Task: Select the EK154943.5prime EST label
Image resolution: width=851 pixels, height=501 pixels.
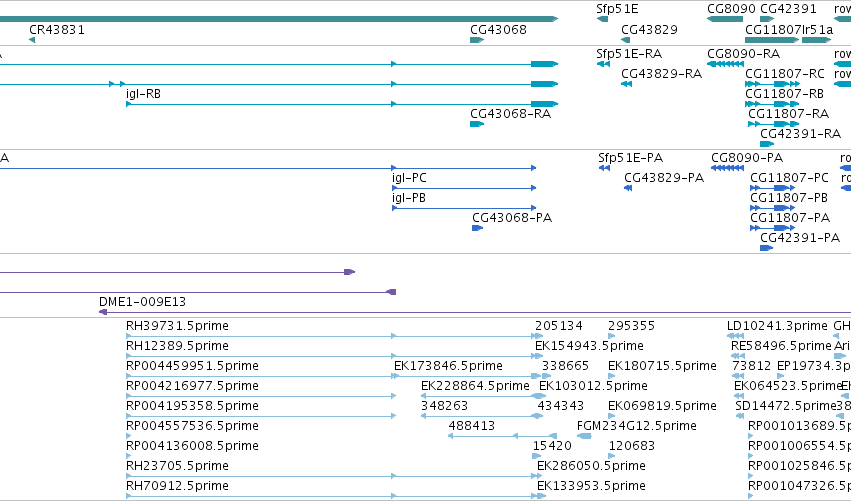Action: [x=589, y=346]
